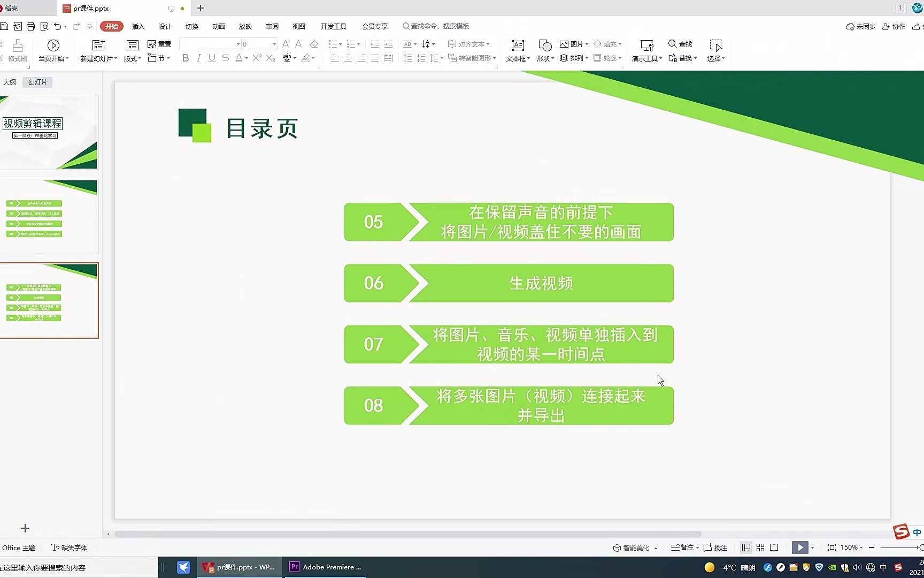Select the first slide thumbnail 视频剪辑课程

click(49, 132)
